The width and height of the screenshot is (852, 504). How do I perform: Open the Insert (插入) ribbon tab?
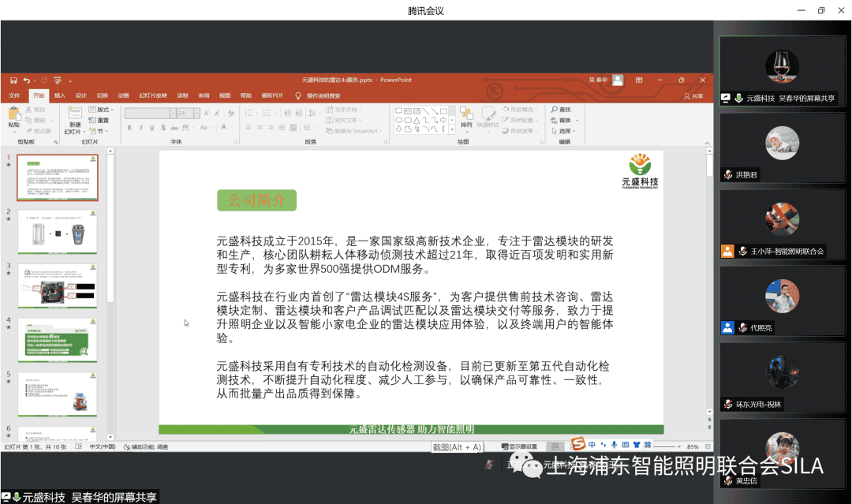point(60,95)
